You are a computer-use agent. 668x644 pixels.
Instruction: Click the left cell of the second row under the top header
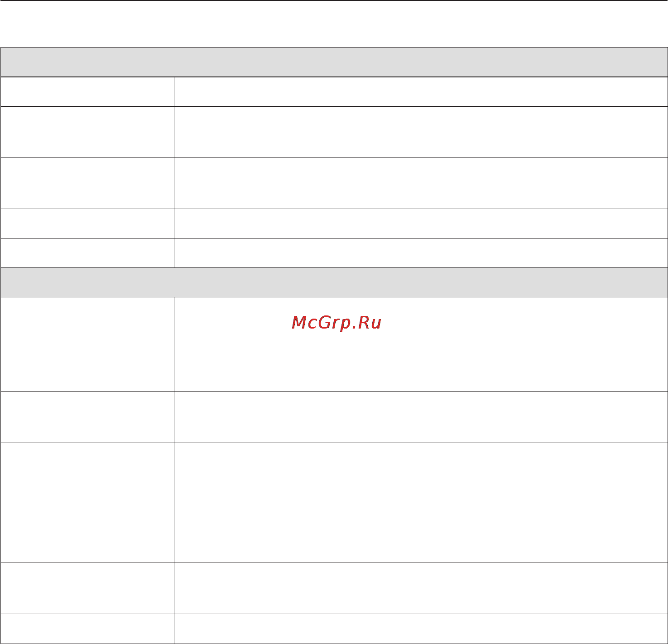pyautogui.click(x=87, y=132)
